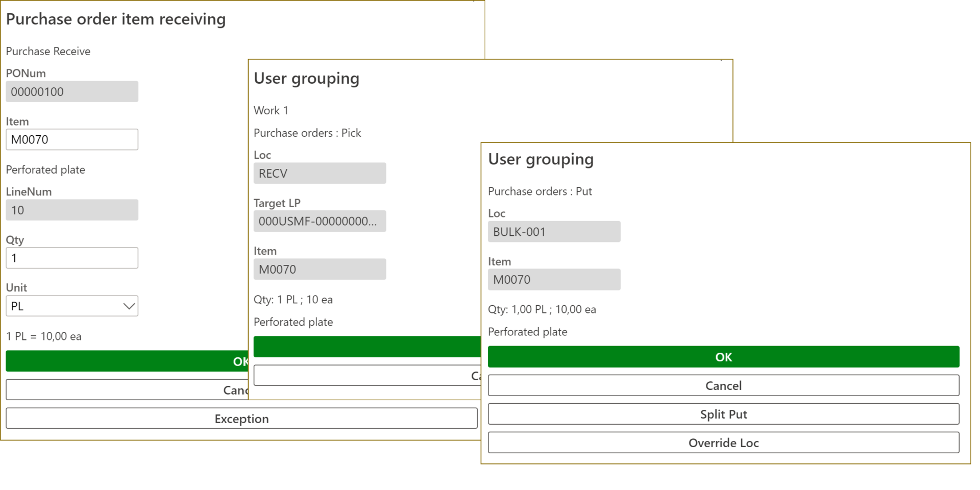This screenshot has width=980, height=490.
Task: Focus the Qty input field
Action: [x=72, y=258]
